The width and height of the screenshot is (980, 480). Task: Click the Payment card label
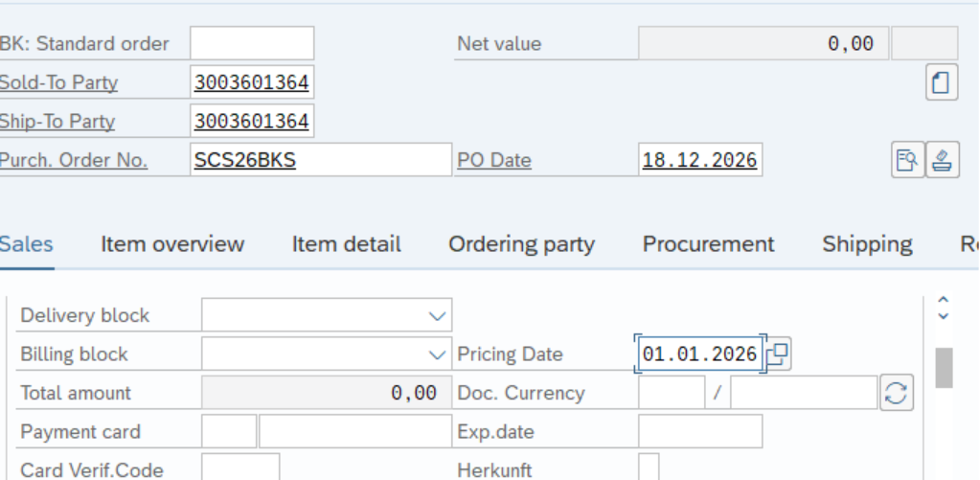point(80,432)
